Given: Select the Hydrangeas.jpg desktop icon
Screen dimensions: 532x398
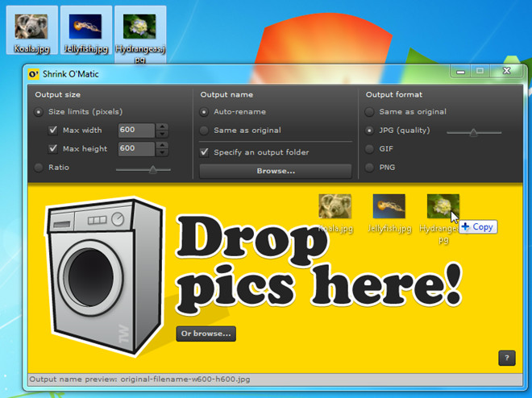Looking at the screenshot, I should [140, 35].
